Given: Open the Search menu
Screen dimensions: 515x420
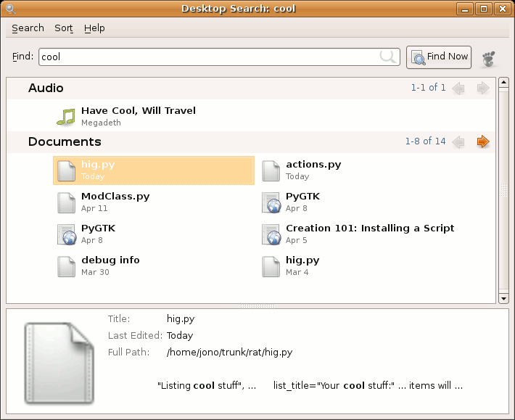Looking at the screenshot, I should tap(28, 28).
